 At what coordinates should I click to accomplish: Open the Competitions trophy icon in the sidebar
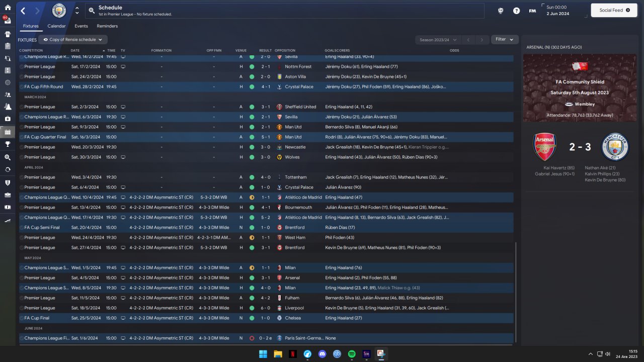point(8,144)
